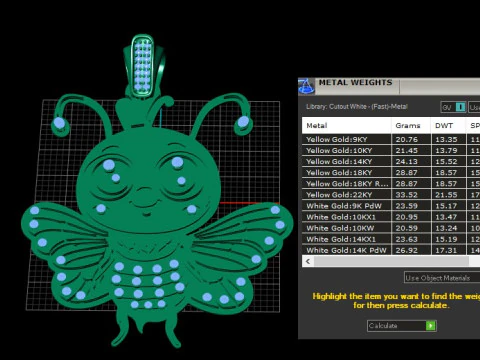Click the horizontal scrollbar left arrow
The height and width of the screenshot is (360, 480).
point(308,261)
